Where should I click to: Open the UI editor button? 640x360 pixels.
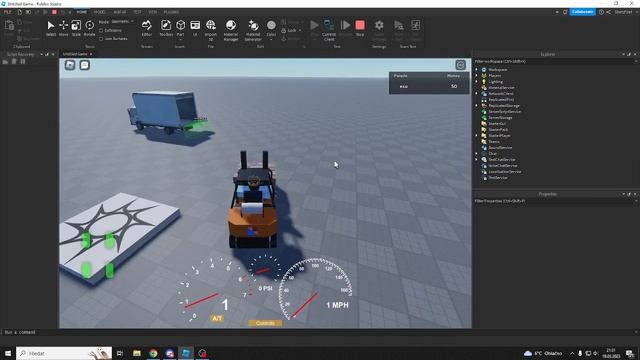click(195, 28)
